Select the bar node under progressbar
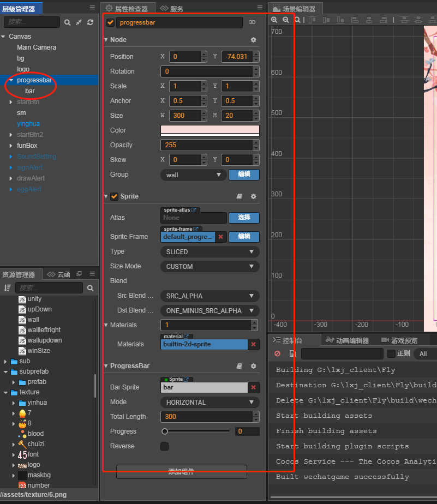 32,91
